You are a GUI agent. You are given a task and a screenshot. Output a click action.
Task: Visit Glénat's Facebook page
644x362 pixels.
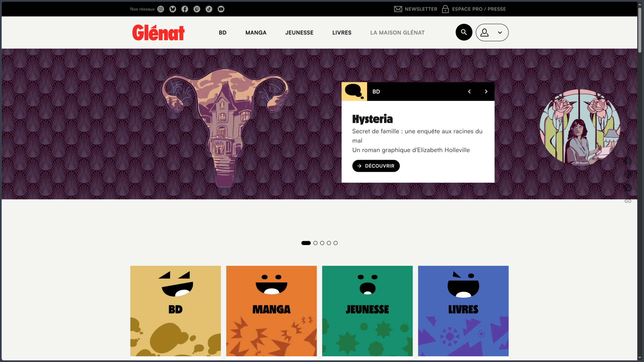coord(185,9)
